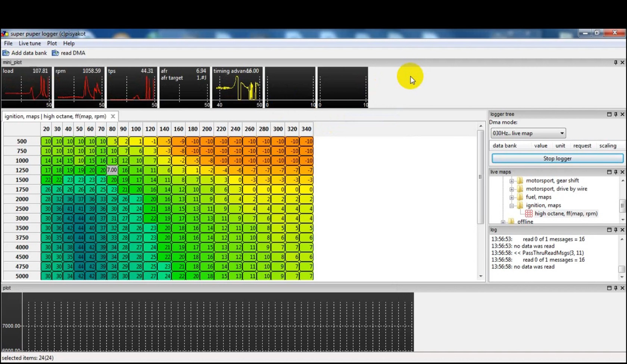Open the Plot menu
Viewport: 627px width, 364px height.
[x=52, y=43]
